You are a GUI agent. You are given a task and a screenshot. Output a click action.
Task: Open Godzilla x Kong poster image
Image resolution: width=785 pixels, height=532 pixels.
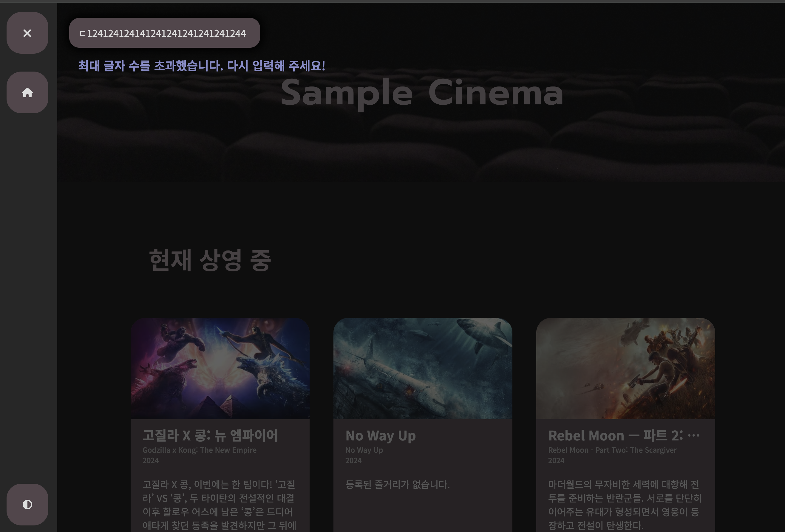tap(220, 368)
